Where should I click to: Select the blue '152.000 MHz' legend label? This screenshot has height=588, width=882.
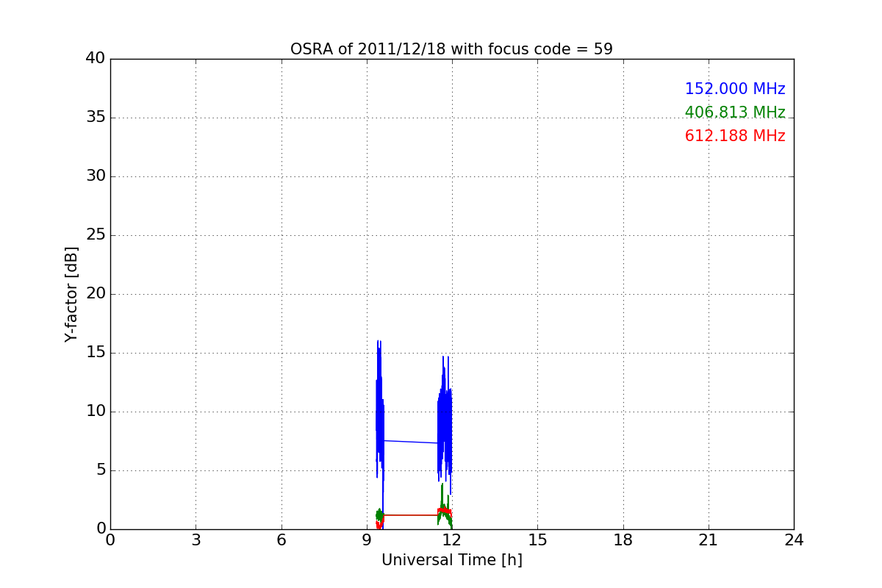(735, 89)
